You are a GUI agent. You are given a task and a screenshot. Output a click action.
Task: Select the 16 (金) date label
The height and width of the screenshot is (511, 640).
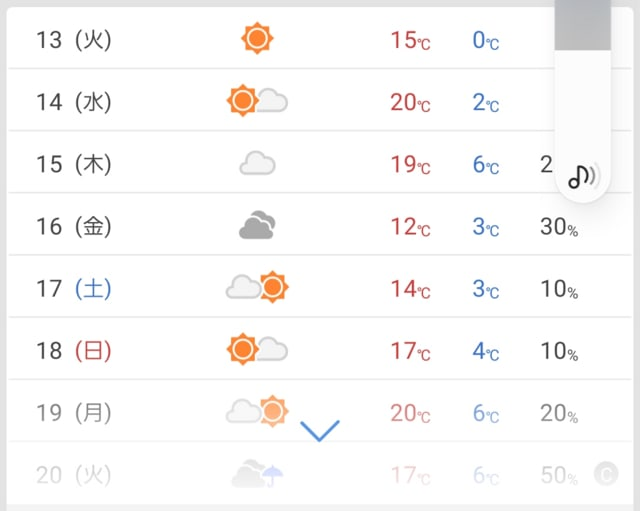coord(73,226)
